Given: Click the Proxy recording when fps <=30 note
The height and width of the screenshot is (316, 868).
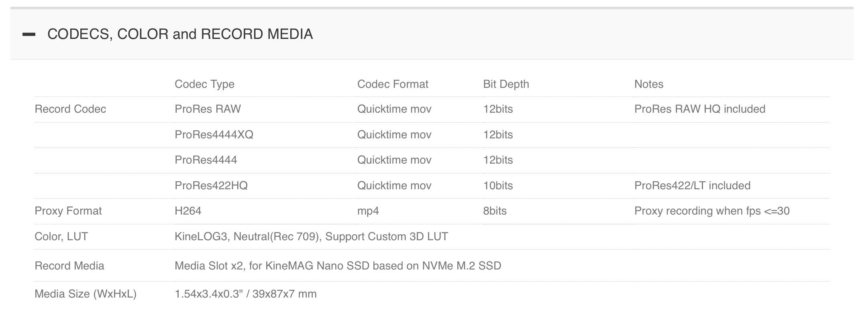Looking at the screenshot, I should click(711, 211).
